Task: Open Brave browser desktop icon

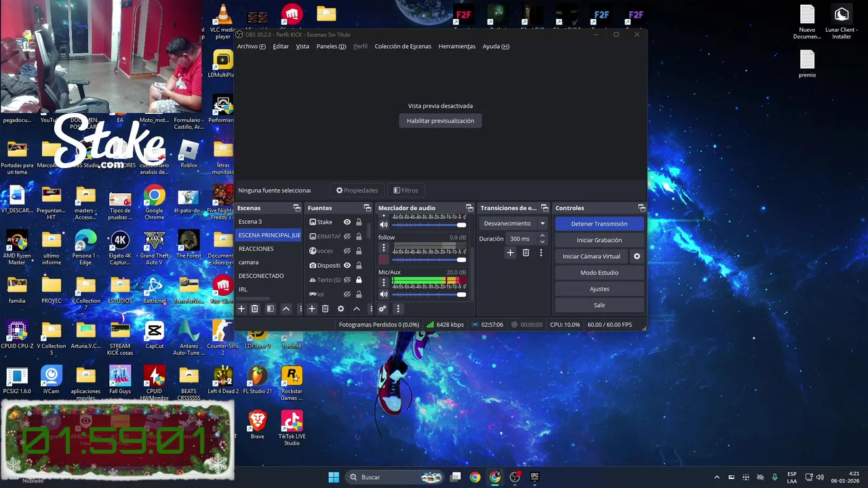Action: click(x=258, y=426)
